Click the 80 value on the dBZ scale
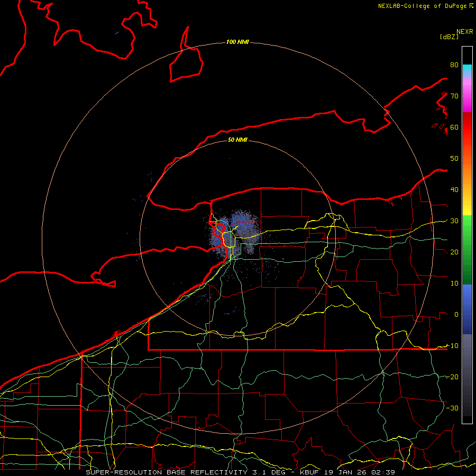The width and height of the screenshot is (476, 476). pyautogui.click(x=454, y=65)
